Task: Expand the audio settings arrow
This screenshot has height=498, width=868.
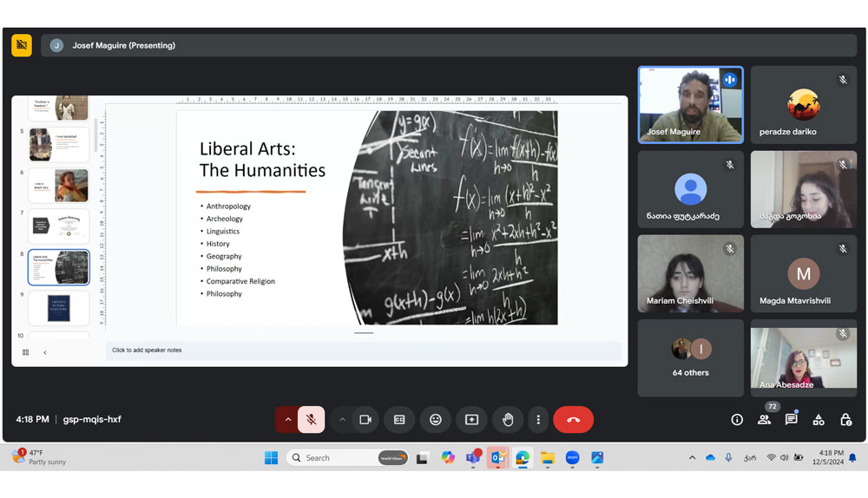Action: [287, 420]
